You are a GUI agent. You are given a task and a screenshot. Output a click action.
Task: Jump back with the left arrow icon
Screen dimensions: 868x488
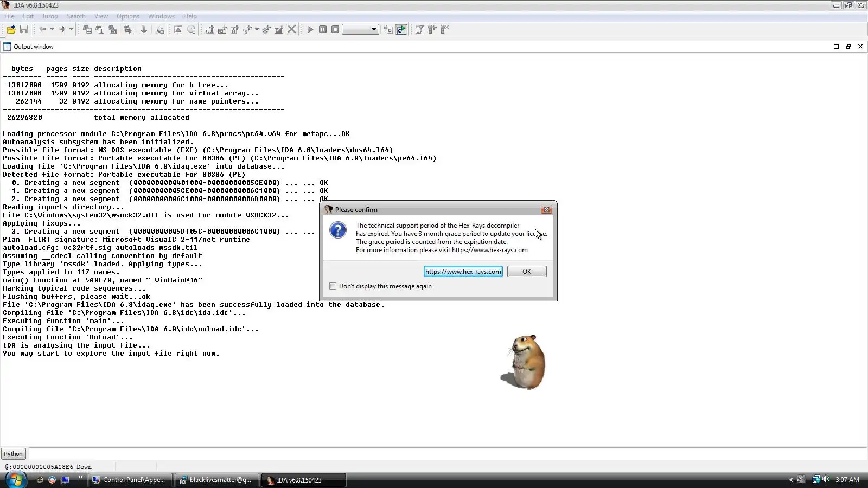point(42,29)
